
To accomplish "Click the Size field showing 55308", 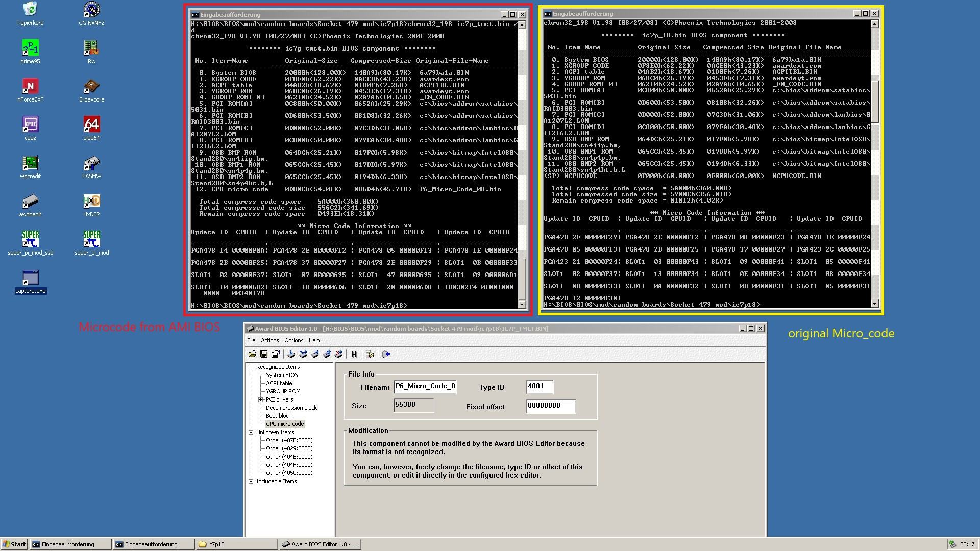I will [413, 405].
